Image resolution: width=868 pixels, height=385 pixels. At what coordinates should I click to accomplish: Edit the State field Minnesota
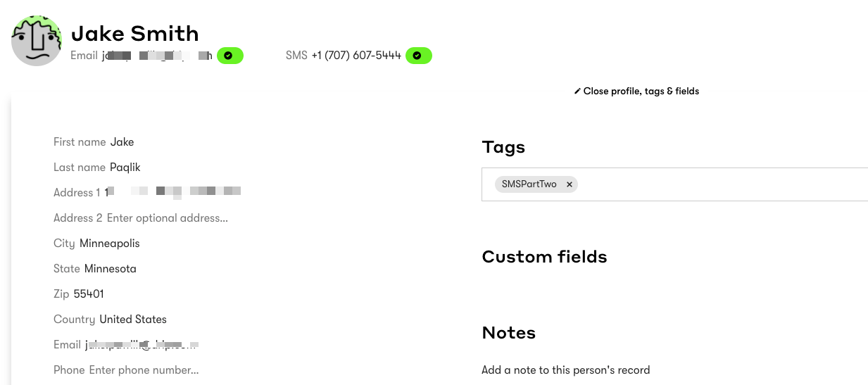pos(111,269)
